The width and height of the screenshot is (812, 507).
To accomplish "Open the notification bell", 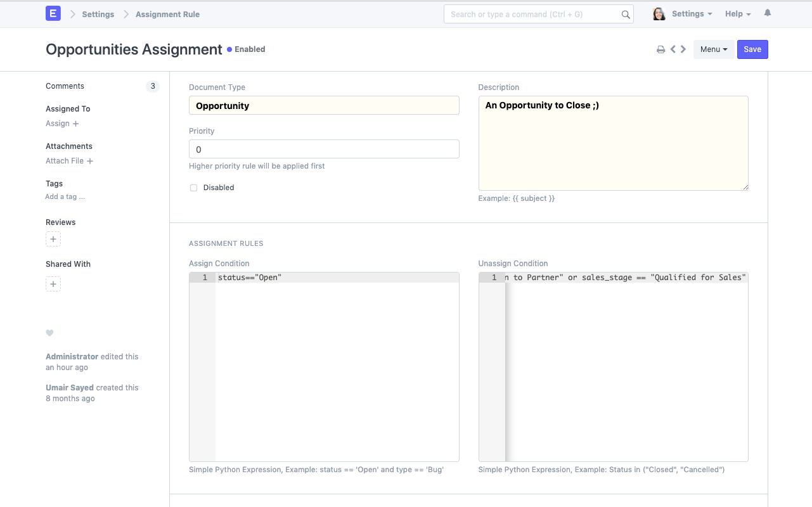I will (x=767, y=13).
